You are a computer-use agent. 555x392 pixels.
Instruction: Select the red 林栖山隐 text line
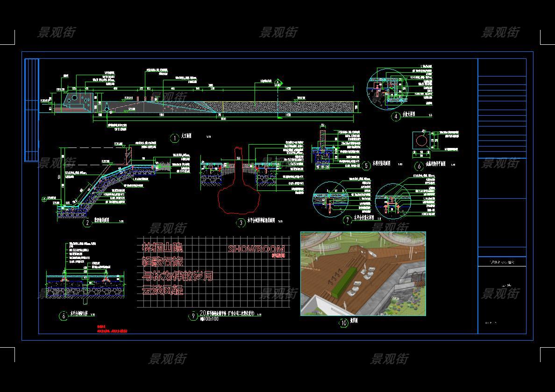162,247
